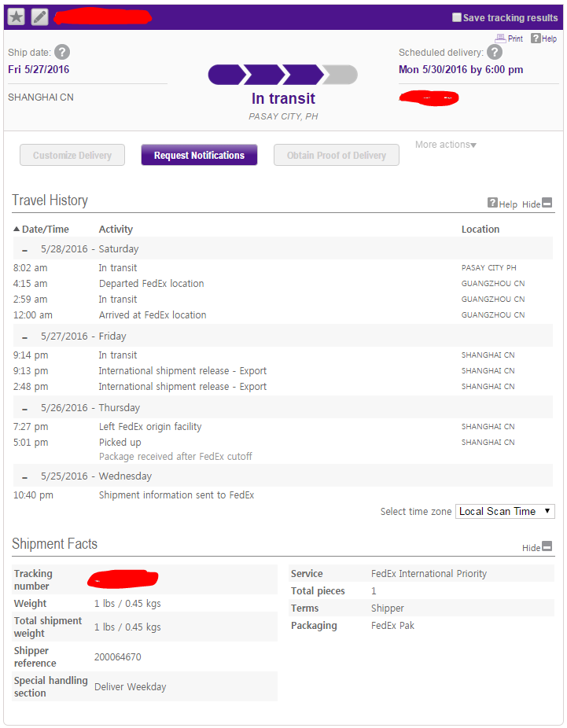This screenshot has width=567, height=728.
Task: Click the Request Notifications button
Action: 199,155
